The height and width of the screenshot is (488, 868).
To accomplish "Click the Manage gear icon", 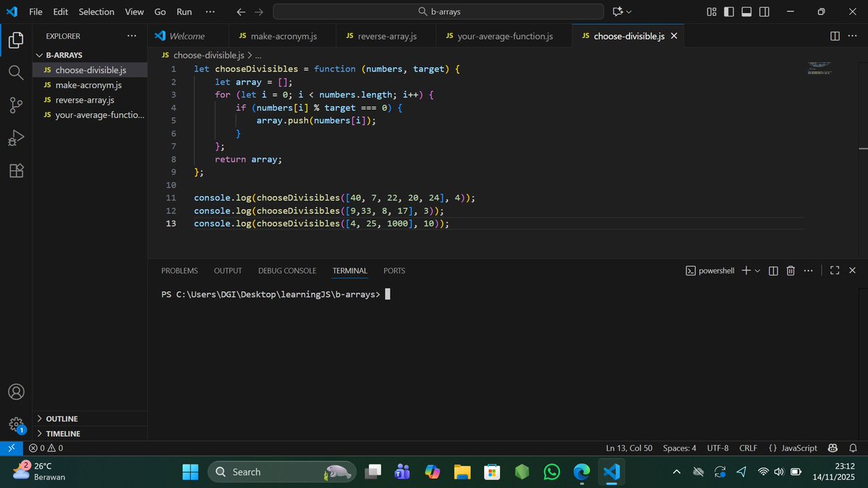I will tap(16, 425).
